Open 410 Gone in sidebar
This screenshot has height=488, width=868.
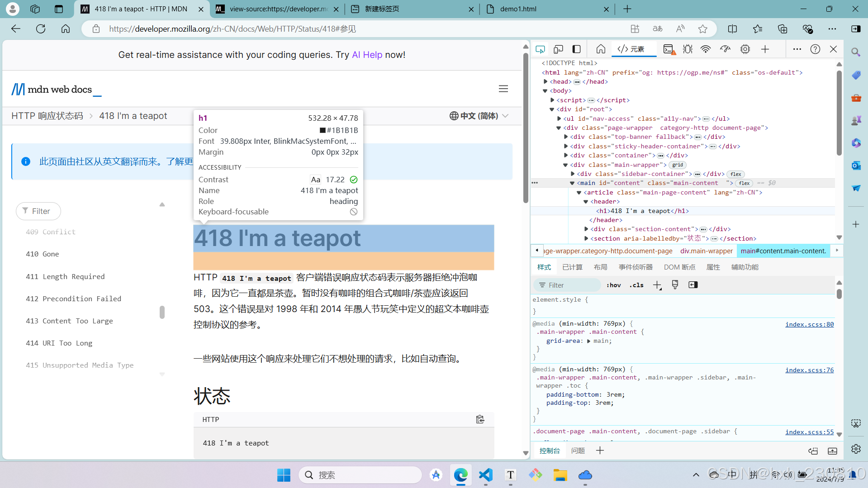(43, 254)
